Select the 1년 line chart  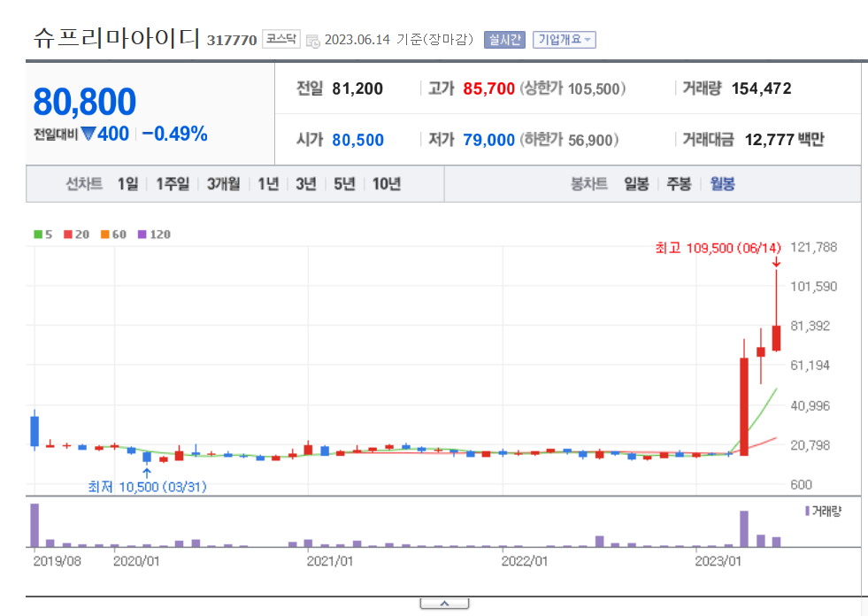pyautogui.click(x=268, y=184)
